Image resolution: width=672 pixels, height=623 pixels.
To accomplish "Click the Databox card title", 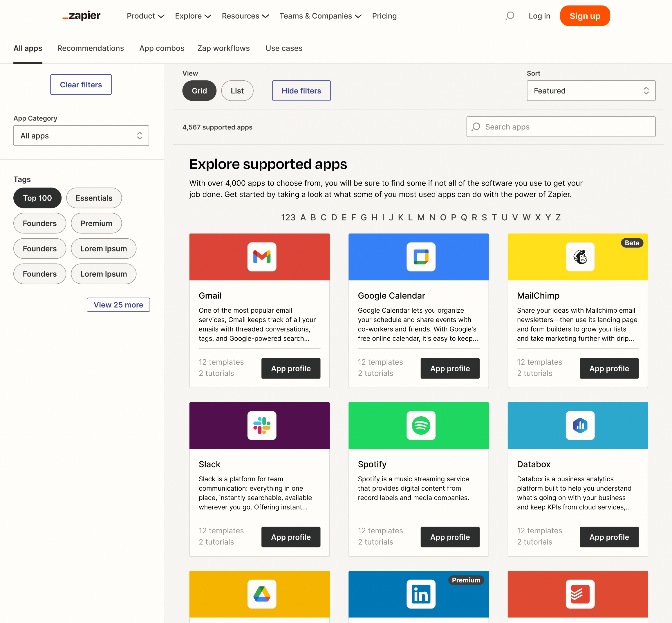I will [534, 464].
